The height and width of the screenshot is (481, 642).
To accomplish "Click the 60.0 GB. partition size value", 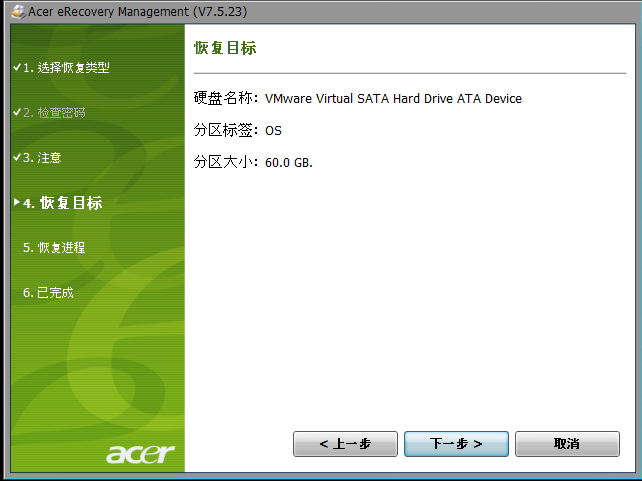I will pos(289,163).
